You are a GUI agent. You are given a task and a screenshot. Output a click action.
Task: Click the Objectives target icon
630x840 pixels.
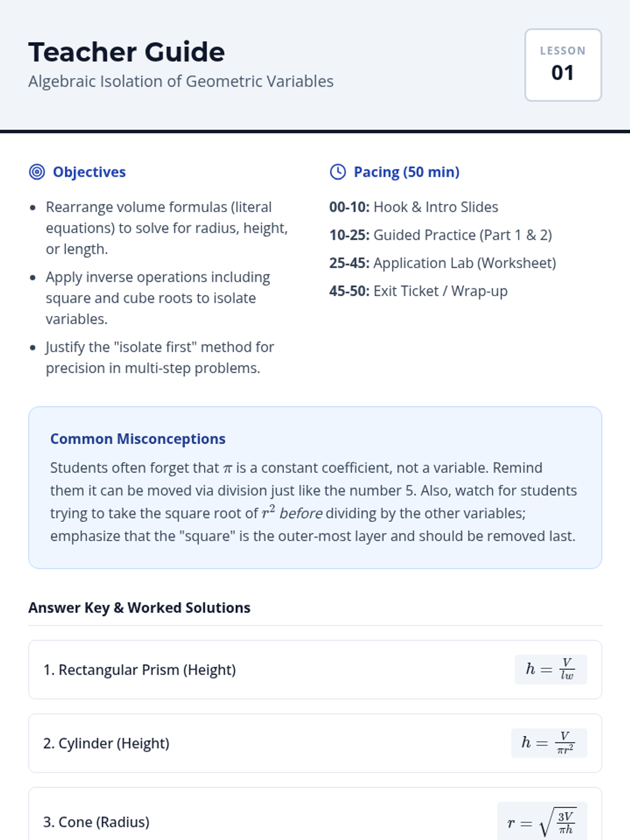[37, 172]
